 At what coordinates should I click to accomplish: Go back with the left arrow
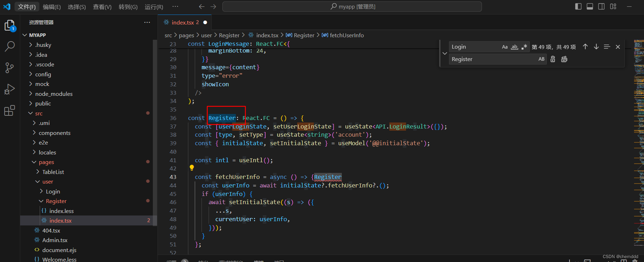tap(201, 6)
